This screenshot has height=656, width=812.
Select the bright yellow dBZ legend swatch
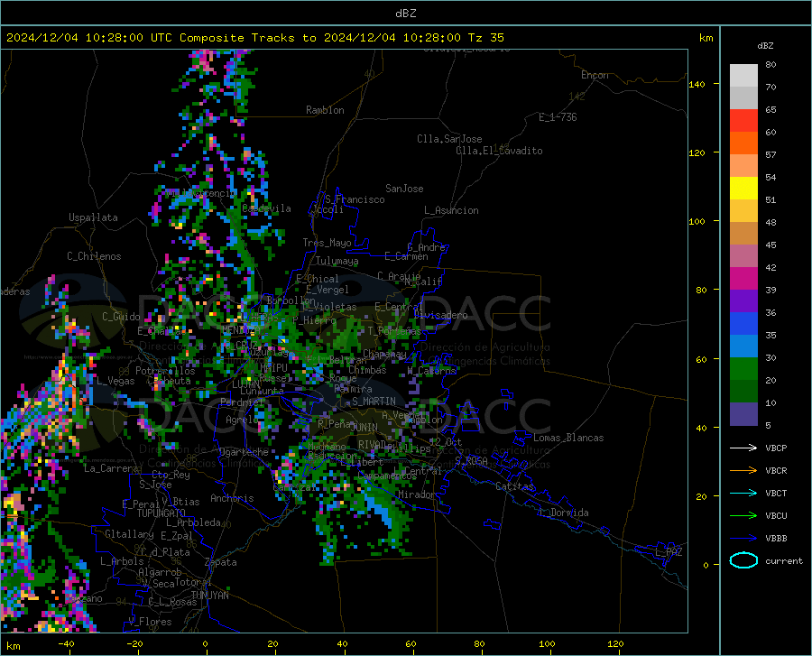[x=743, y=189]
